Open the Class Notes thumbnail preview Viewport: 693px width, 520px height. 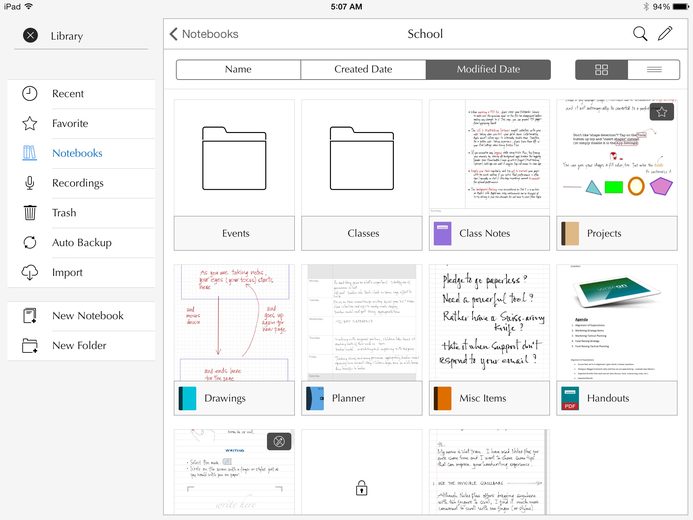click(x=489, y=158)
